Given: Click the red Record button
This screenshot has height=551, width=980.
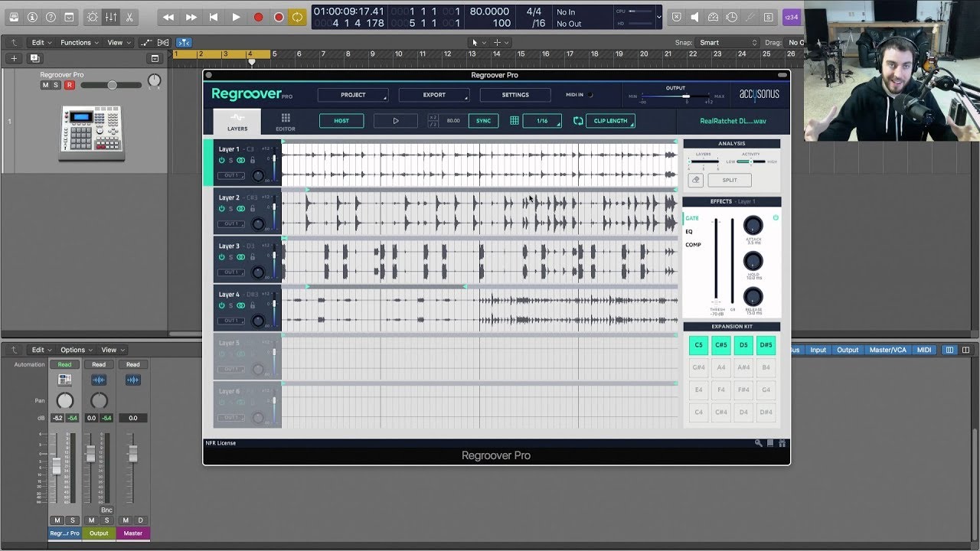Looking at the screenshot, I should [258, 17].
